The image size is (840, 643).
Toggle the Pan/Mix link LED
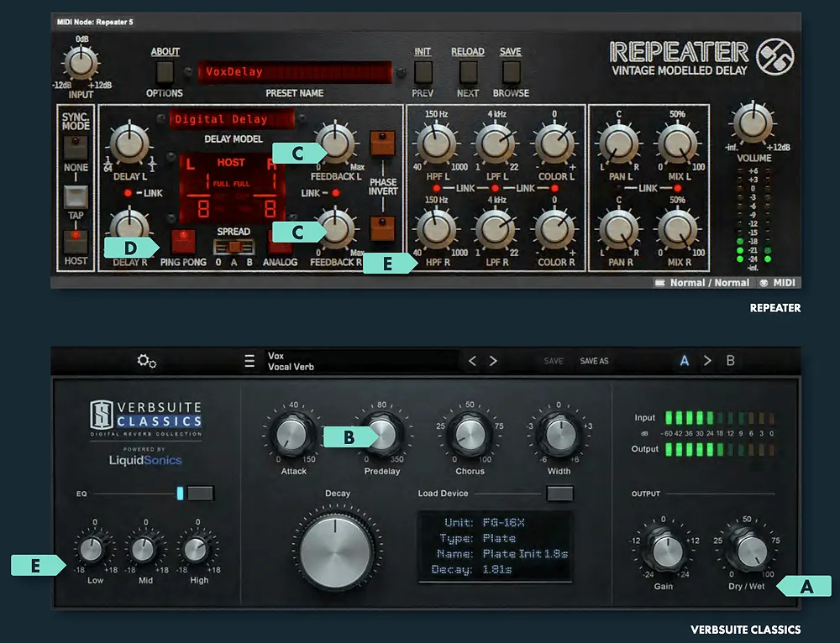pos(678,189)
